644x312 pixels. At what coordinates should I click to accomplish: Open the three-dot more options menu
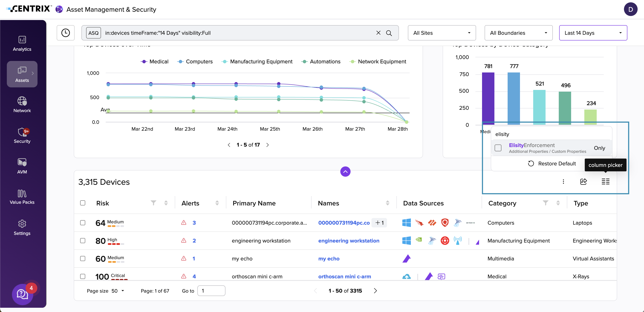[x=563, y=182]
